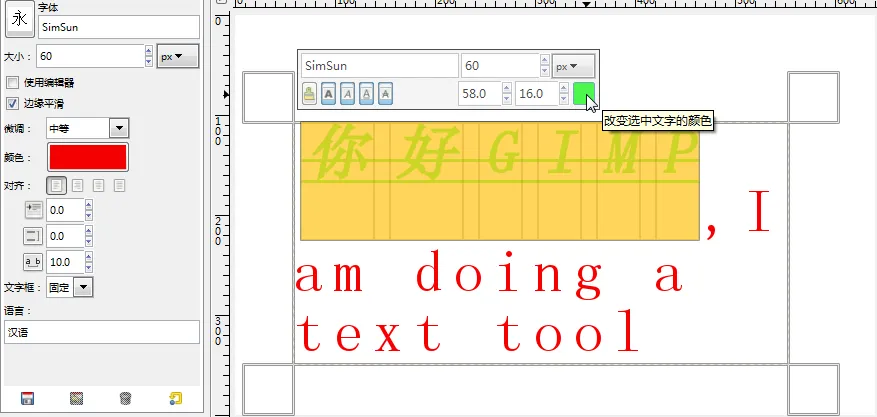The width and height of the screenshot is (877, 417).
Task: Open the px unit dropdown on canvas toolbar
Action: pyautogui.click(x=573, y=67)
